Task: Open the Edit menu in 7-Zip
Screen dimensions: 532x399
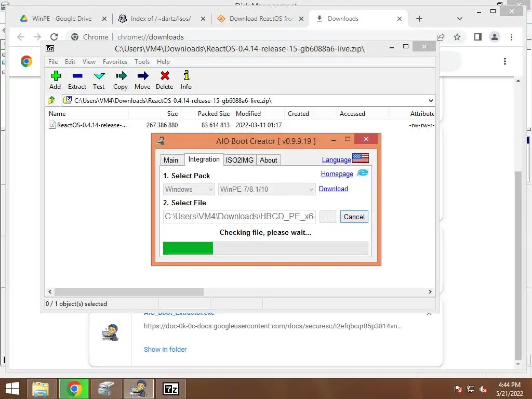Action: coord(70,62)
